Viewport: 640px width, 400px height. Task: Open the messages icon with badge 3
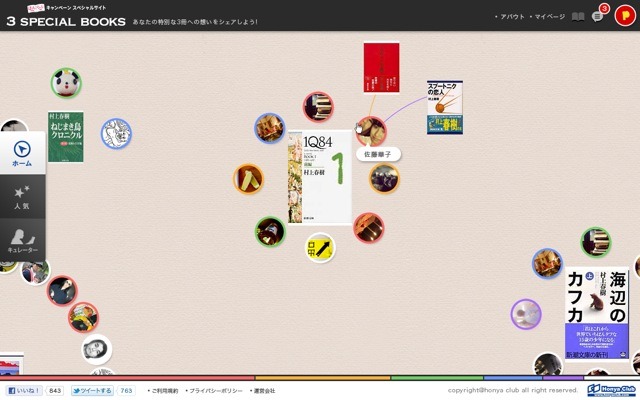point(598,17)
